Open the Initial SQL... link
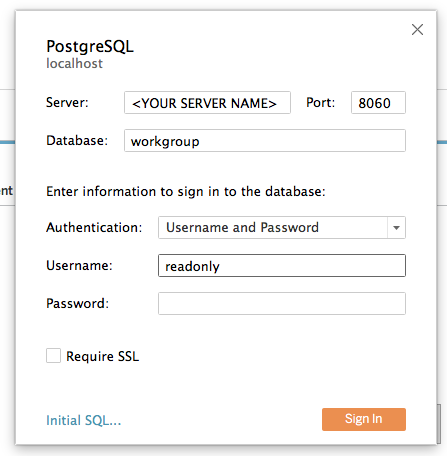Screen dimensions: 447x456 (83, 420)
